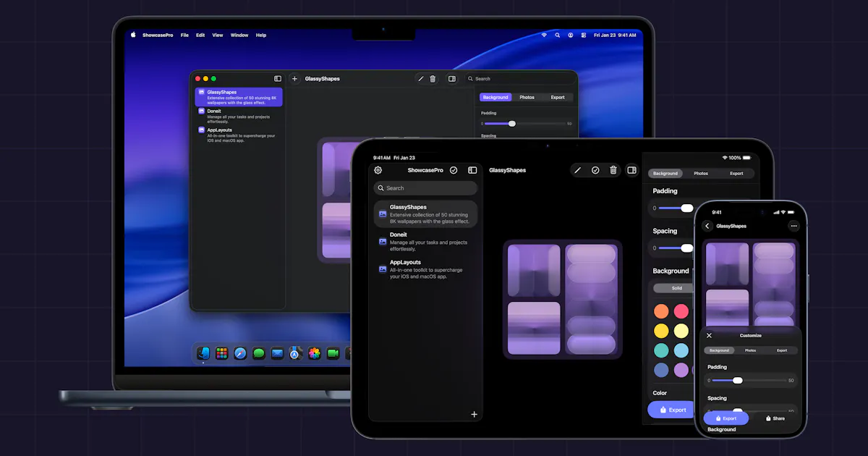868x456 pixels.
Task: Open the Window menu
Action: coord(239,35)
